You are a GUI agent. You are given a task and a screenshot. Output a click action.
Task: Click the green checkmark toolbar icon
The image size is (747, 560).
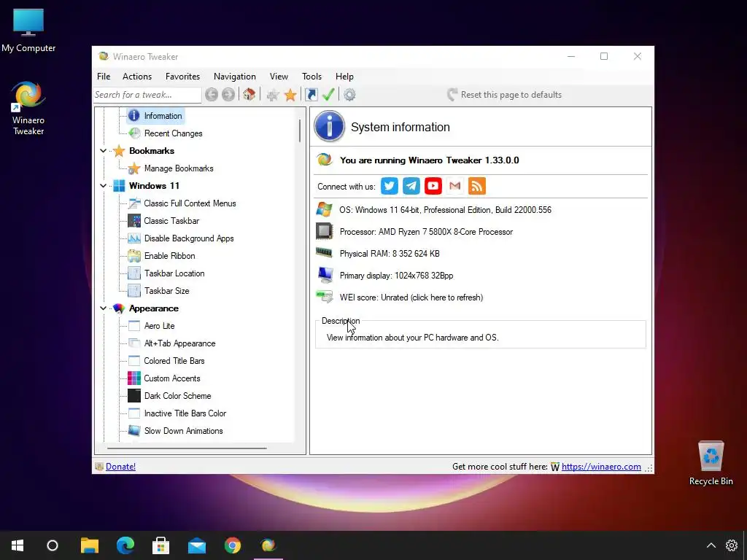[x=328, y=94]
